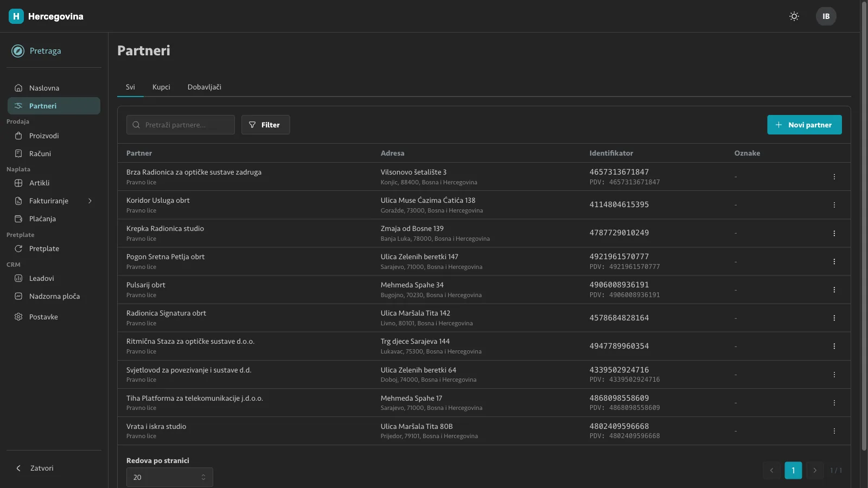
Task: Open the rows per page dropdown
Action: 170,477
